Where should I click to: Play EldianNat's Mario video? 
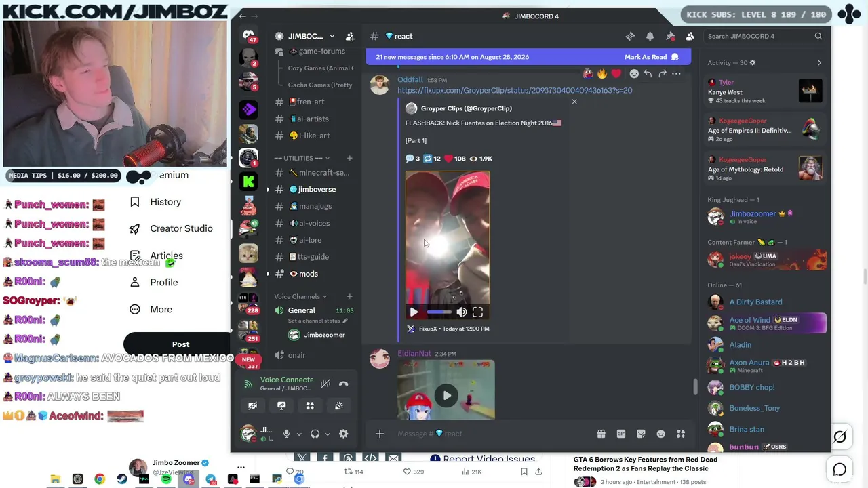pyautogui.click(x=446, y=396)
